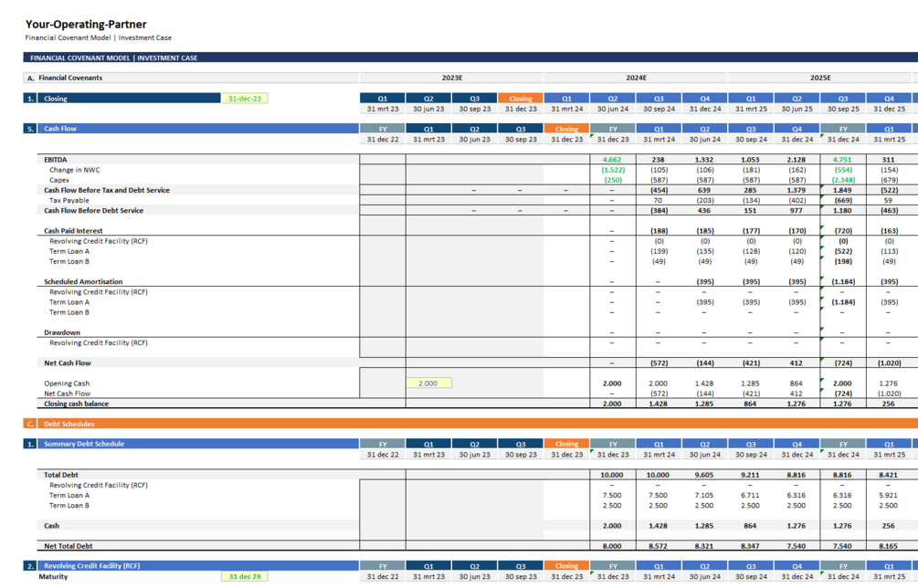Image resolution: width=918 pixels, height=588 pixels.
Task: Click the Tax Payable row label
Action: pyautogui.click(x=69, y=200)
